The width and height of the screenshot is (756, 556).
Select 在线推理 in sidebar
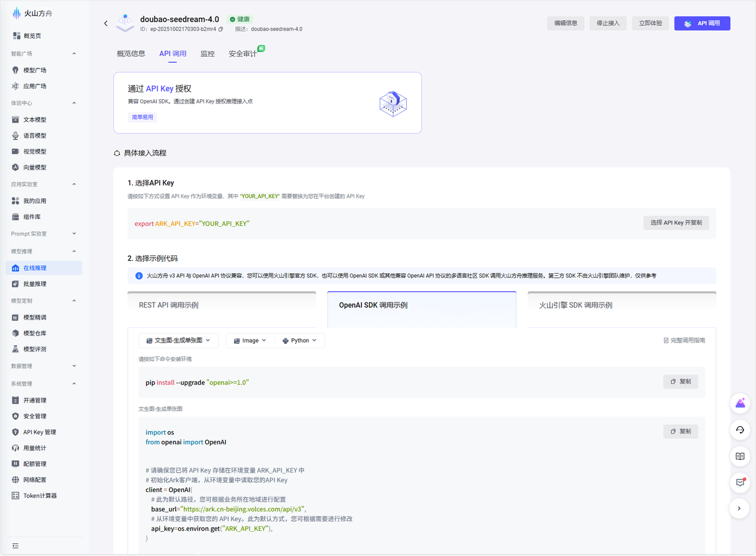tap(44, 268)
